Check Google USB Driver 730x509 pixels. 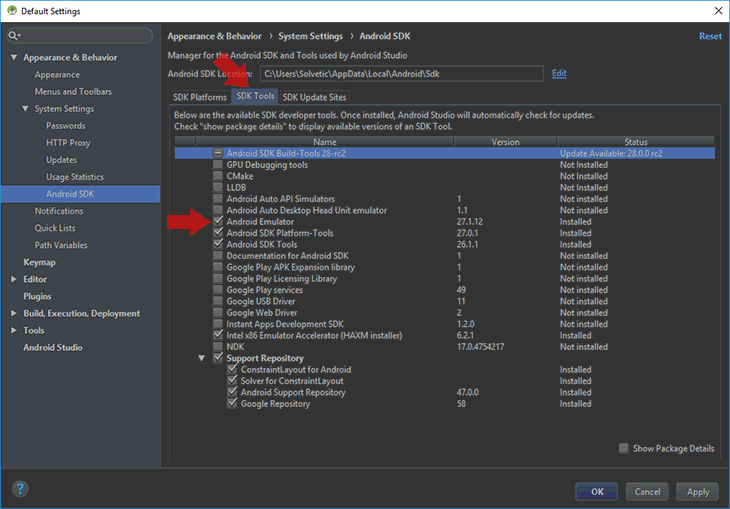point(218,301)
